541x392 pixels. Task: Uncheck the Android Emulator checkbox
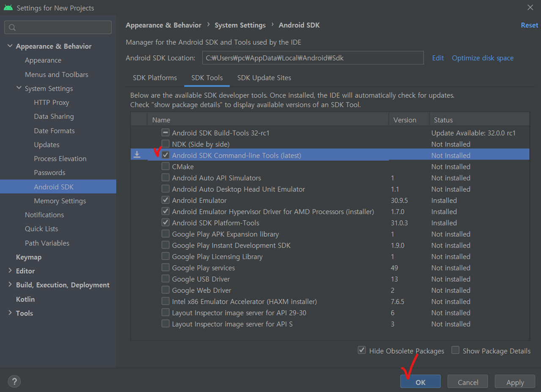pos(166,200)
